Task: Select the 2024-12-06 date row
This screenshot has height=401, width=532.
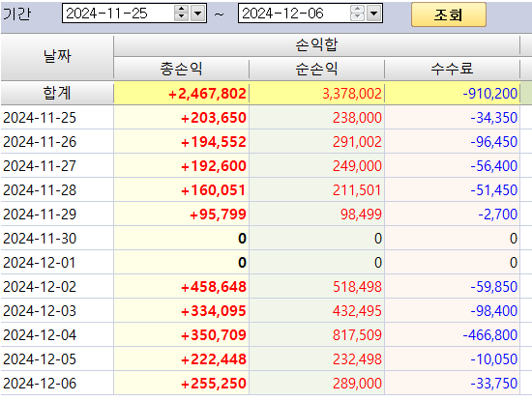Action: 57,383
